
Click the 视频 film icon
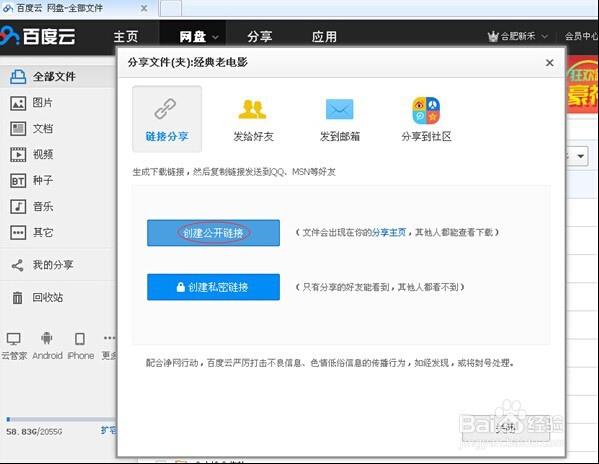click(x=18, y=155)
